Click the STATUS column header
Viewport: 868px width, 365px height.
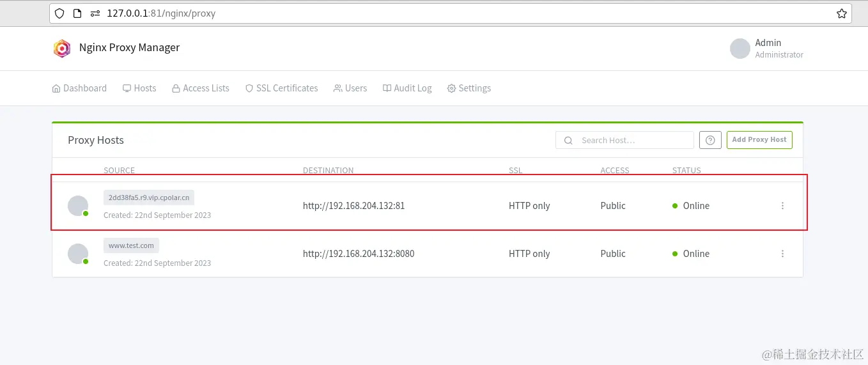coord(686,171)
